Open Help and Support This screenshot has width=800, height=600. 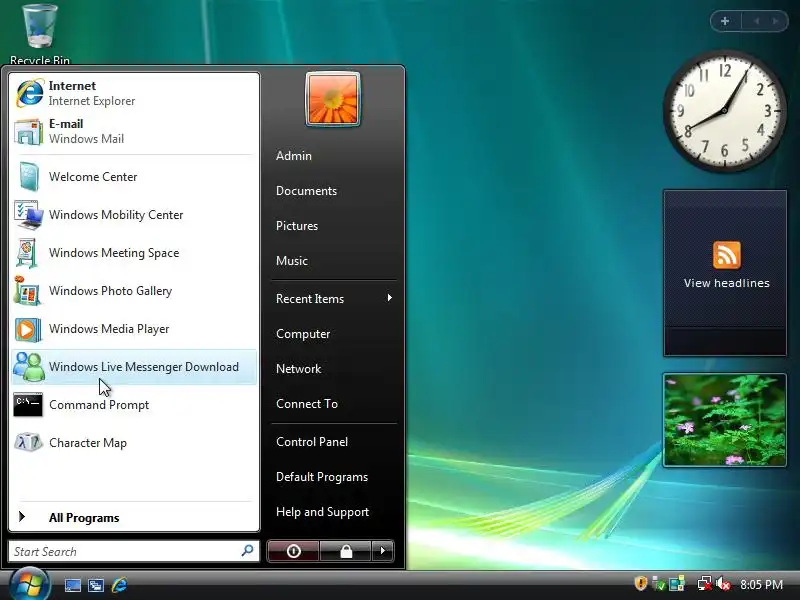(322, 512)
